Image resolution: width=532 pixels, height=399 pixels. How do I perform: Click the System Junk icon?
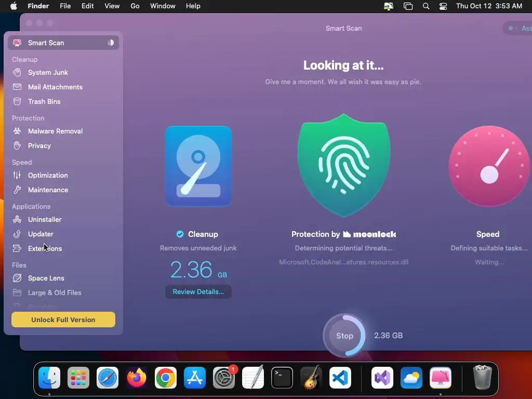point(17,72)
